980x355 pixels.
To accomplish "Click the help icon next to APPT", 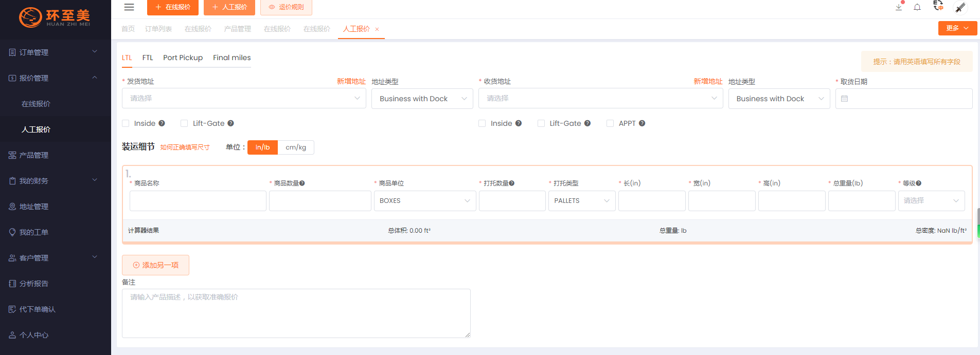I will click(x=642, y=123).
